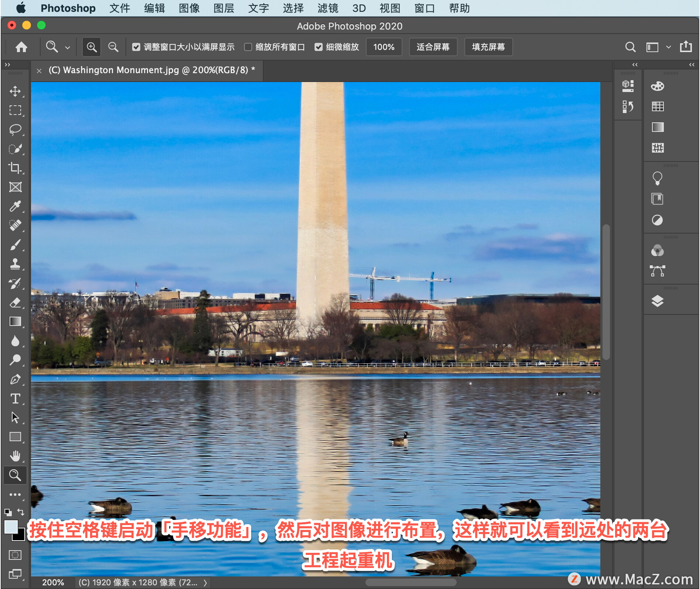Open the Change Screen Mode options

(15, 574)
